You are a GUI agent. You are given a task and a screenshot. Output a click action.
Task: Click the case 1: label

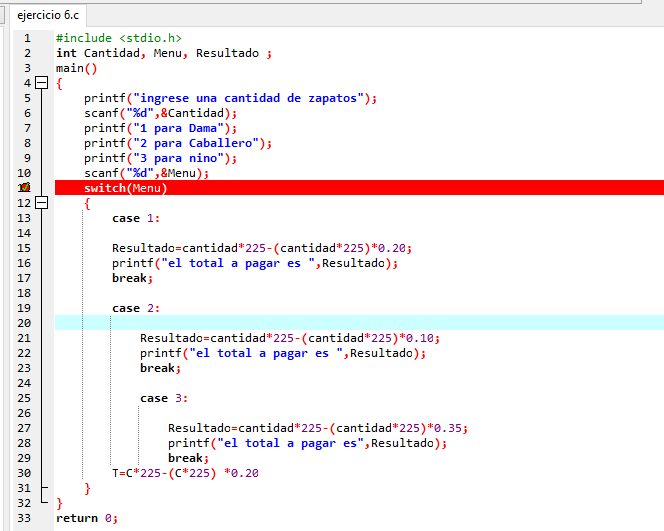click(136, 218)
